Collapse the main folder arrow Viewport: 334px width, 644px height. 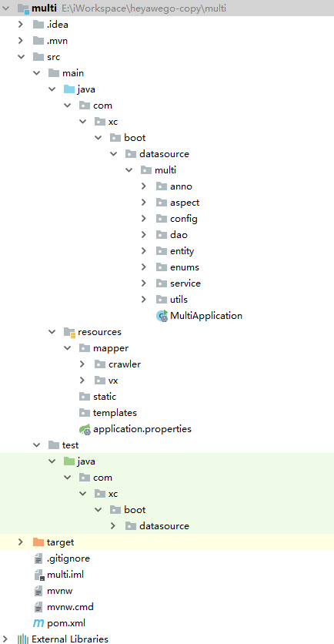coord(36,73)
